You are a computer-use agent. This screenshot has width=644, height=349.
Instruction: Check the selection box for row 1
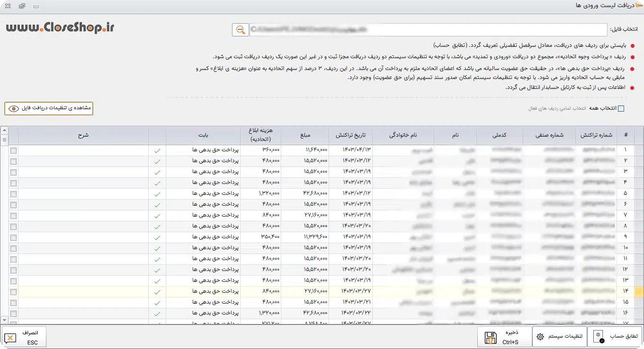[x=13, y=150]
